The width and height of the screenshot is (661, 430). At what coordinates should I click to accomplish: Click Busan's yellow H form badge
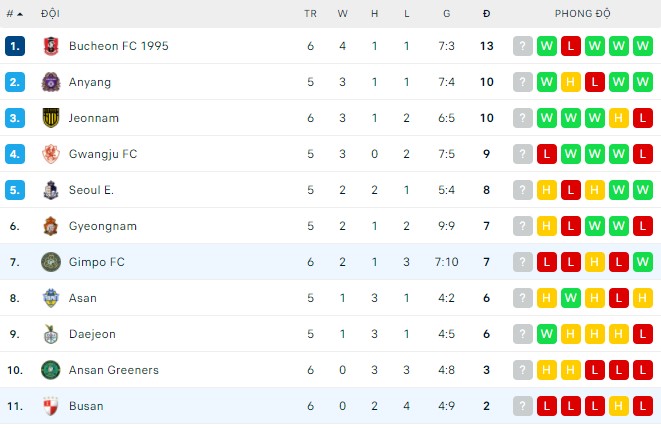coord(619,406)
